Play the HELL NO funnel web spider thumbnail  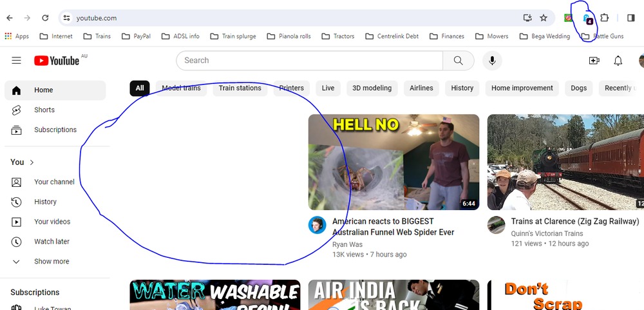click(x=393, y=162)
